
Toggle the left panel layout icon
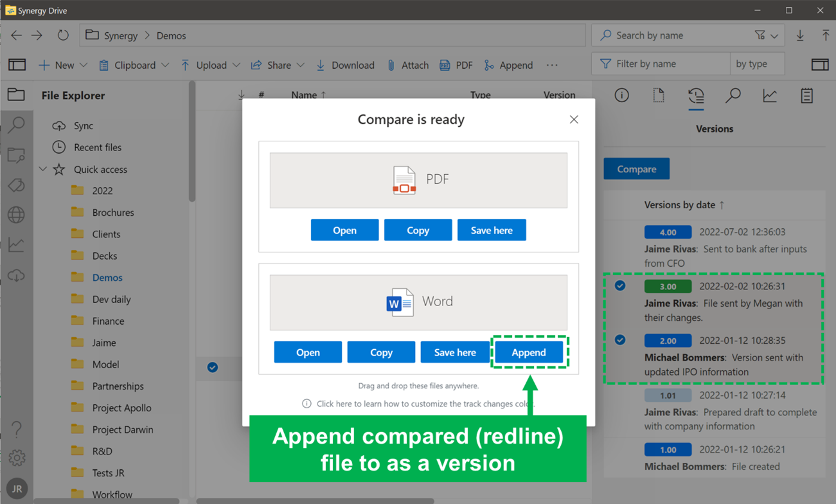pos(17,65)
